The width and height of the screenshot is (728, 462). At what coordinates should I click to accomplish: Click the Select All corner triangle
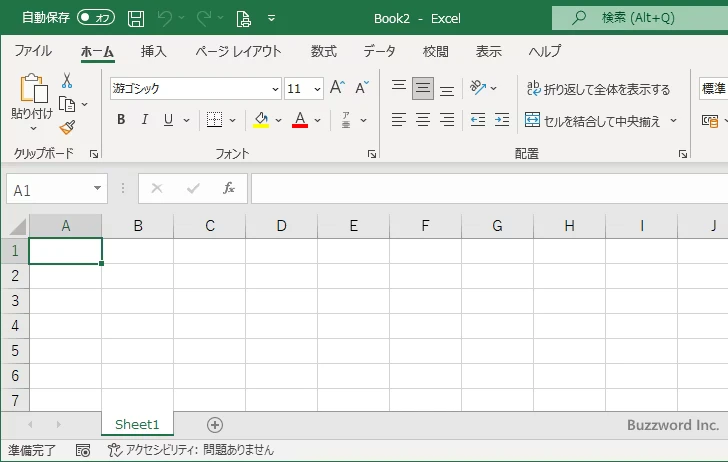(17, 227)
